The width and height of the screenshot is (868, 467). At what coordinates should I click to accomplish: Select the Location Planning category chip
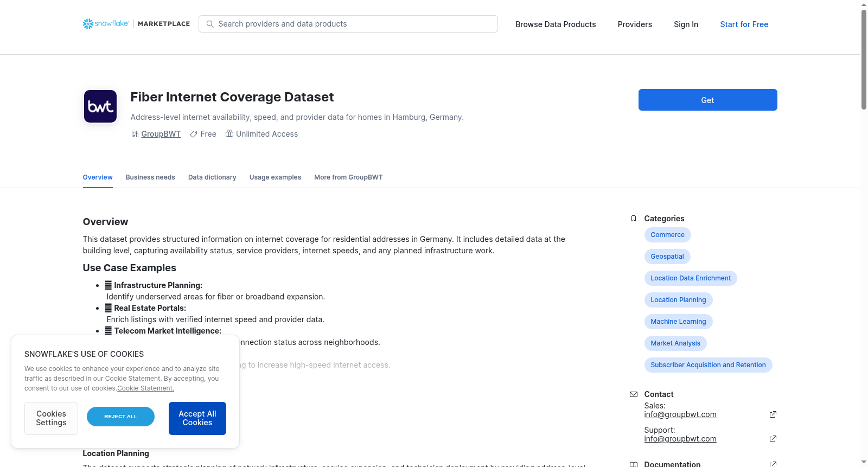click(678, 300)
